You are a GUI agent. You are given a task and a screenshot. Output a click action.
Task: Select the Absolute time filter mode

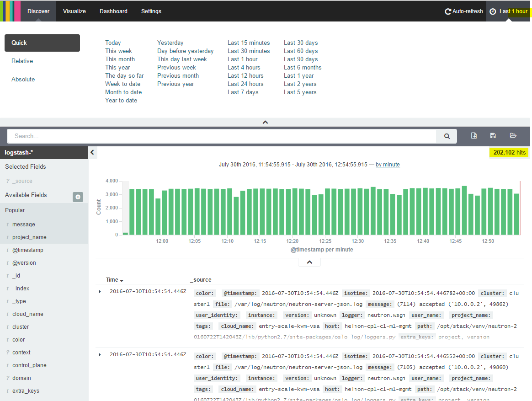point(23,80)
